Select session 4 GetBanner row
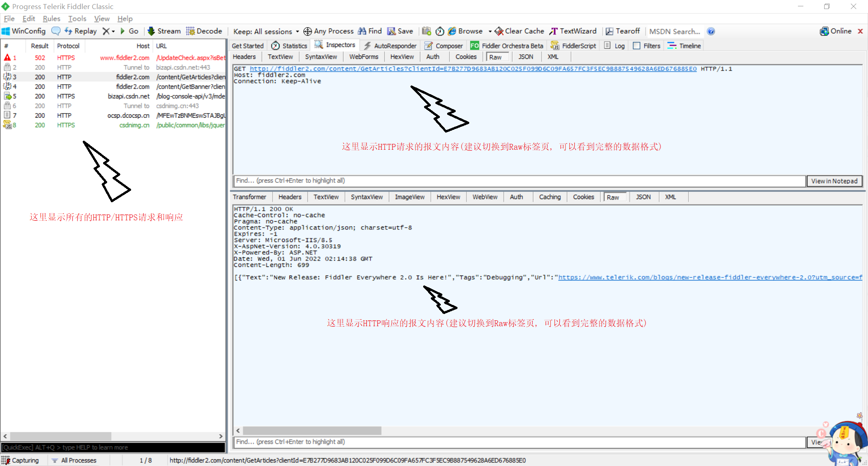The height and width of the screenshot is (466, 868). (x=113, y=87)
